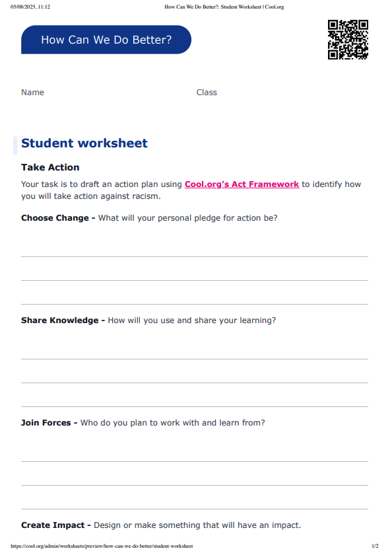Click second answer line under Choose Change
Image resolution: width=392 pixels, height=557 pixels.
tap(195, 280)
